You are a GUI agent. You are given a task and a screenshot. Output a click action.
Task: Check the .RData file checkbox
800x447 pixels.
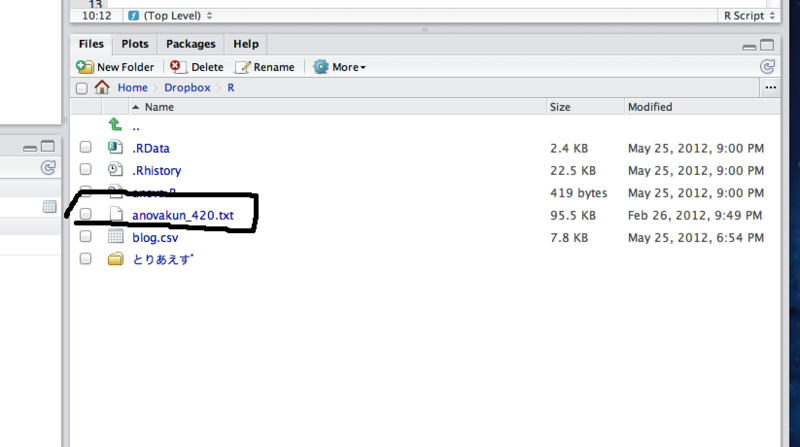(x=85, y=147)
